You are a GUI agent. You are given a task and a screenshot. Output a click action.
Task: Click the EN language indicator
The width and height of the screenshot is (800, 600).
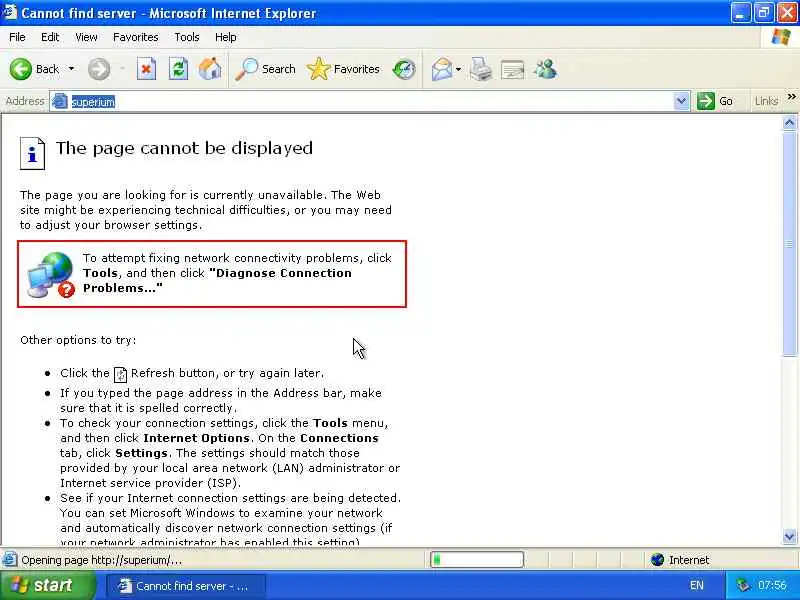[x=696, y=586]
